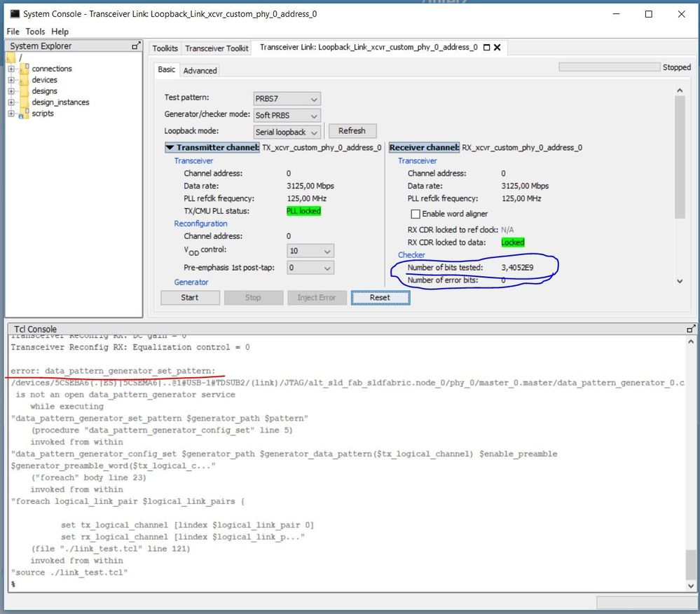700x614 pixels.
Task: Select the design_instances tree item label
Action: (x=61, y=102)
